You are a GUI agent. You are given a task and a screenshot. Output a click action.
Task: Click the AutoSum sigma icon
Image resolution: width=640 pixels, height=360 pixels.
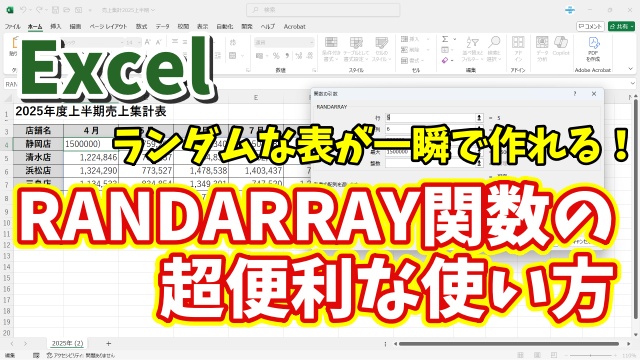[x=445, y=39]
